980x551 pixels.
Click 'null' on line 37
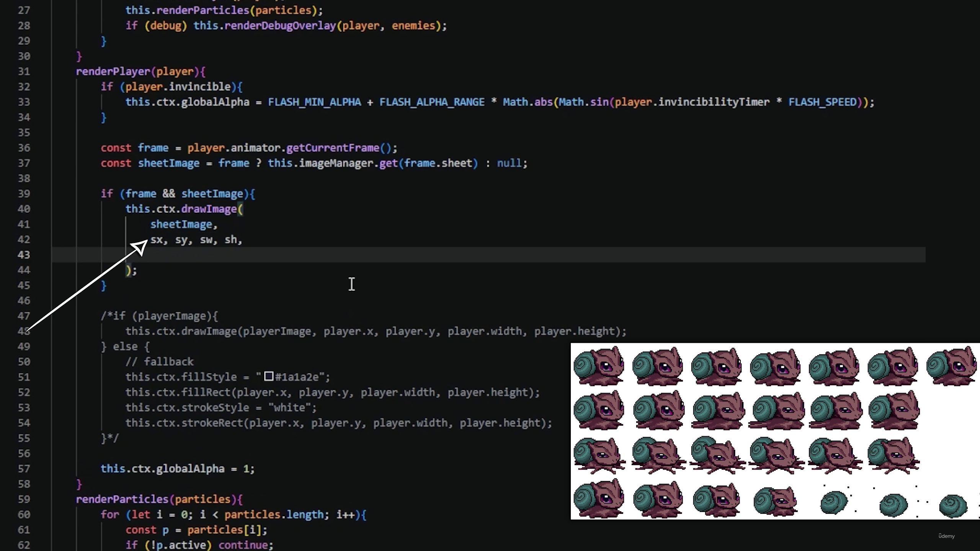[509, 163]
